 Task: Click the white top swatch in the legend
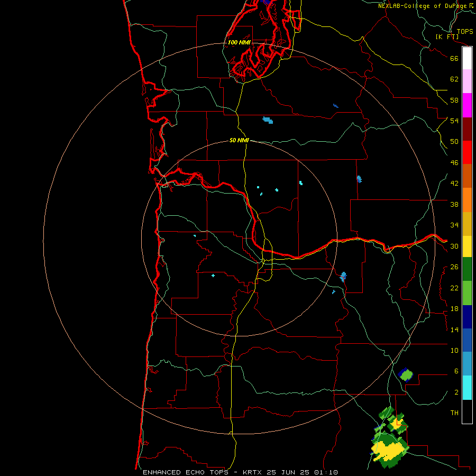[467, 58]
